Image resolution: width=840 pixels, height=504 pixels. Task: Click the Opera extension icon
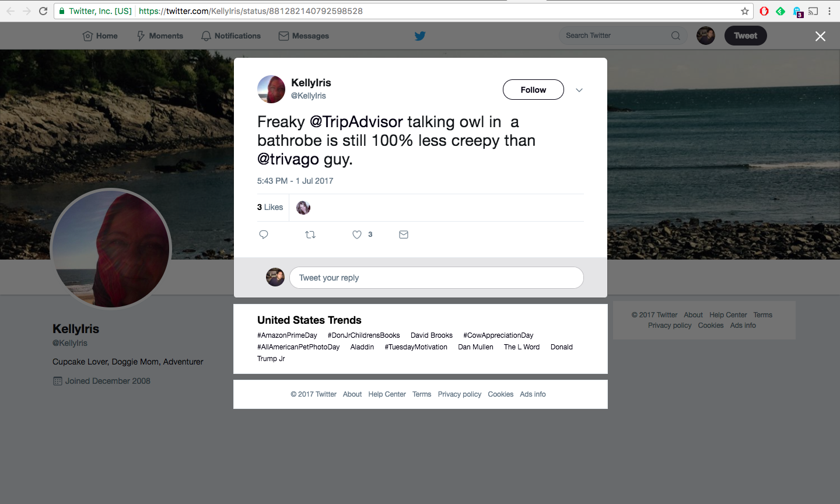764,11
